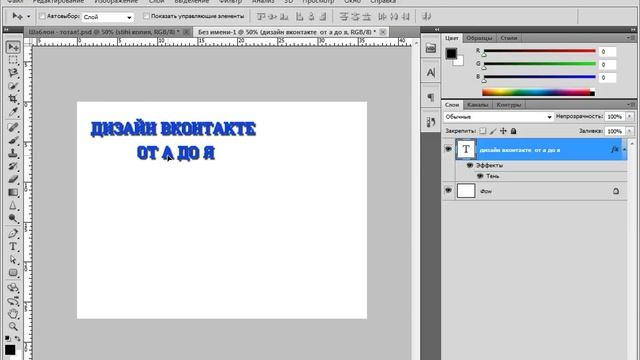Select the Healing Brush tool

13,127
